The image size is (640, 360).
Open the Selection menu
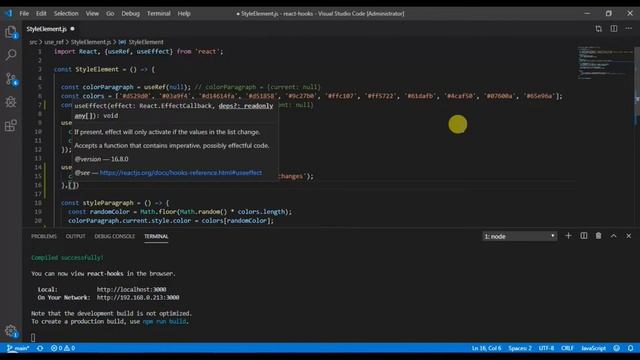coord(66,13)
